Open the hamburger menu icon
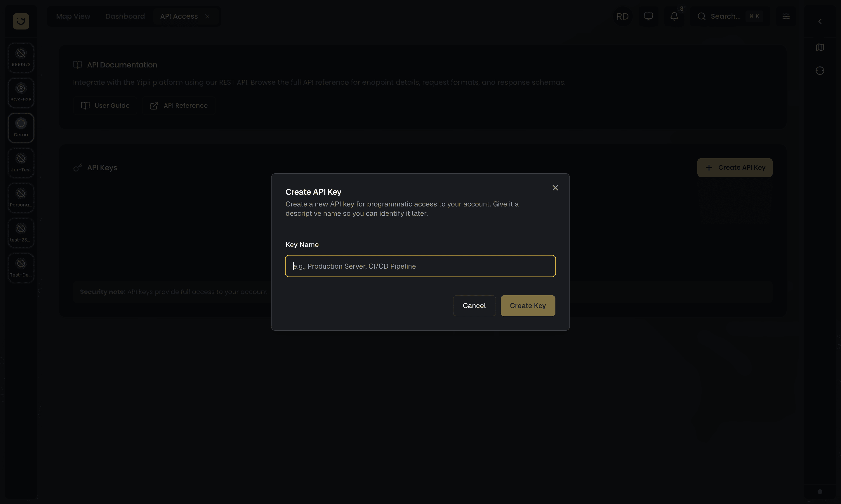Screen dimensions: 841x504 [786, 16]
